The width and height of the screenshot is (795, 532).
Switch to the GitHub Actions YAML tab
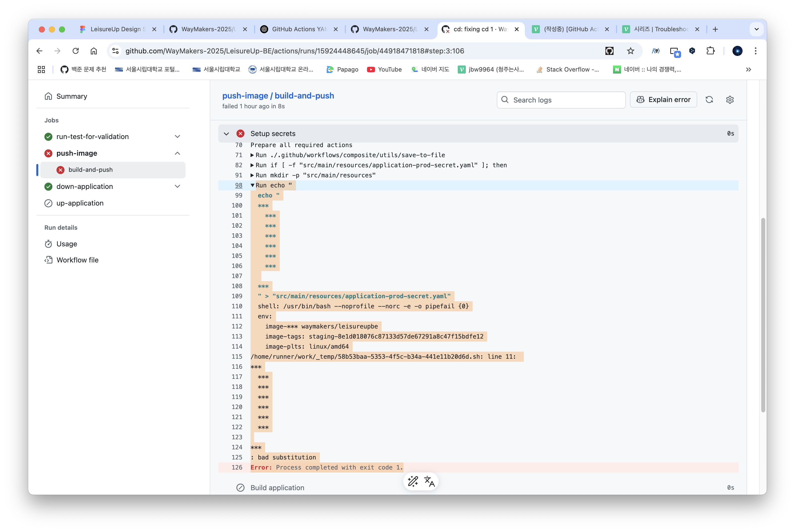(299, 29)
